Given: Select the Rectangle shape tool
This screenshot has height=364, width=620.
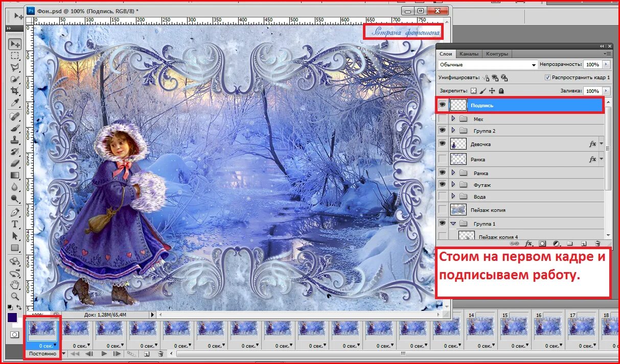Looking at the screenshot, I should click(15, 248).
